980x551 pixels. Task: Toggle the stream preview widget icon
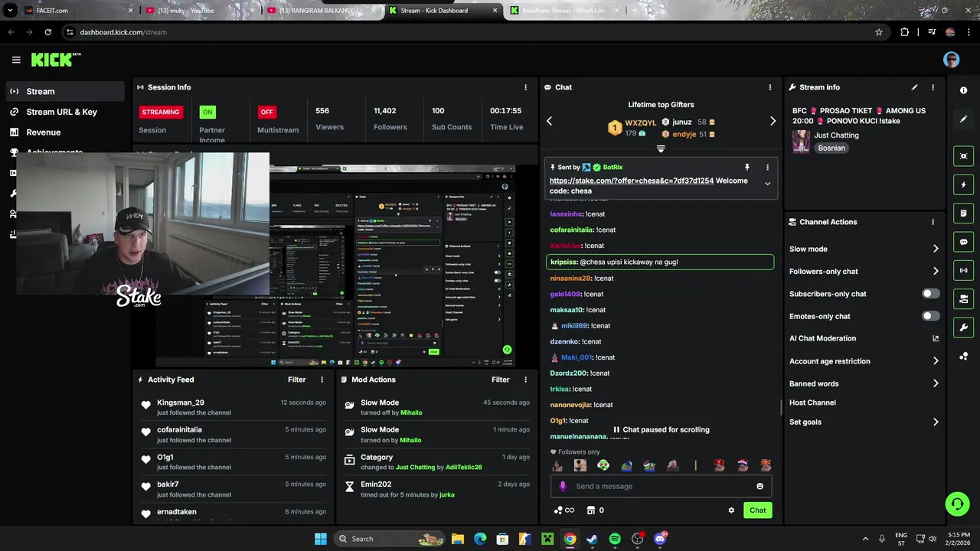pyautogui.click(x=963, y=156)
